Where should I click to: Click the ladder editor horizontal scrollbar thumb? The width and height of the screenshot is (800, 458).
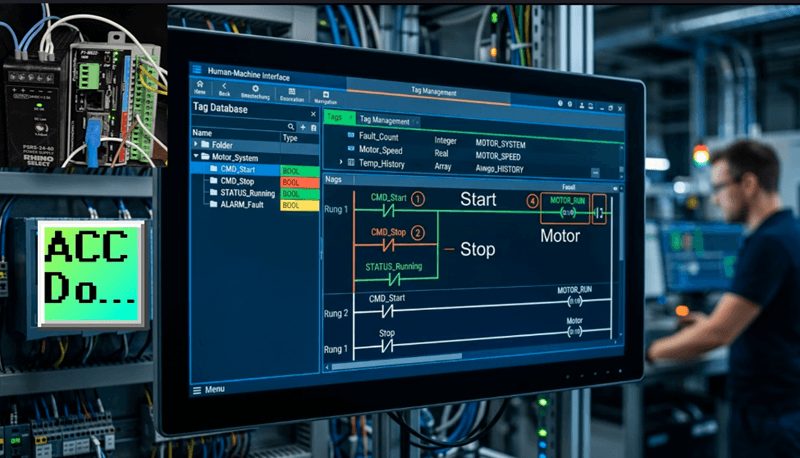pyautogui.click(x=397, y=361)
